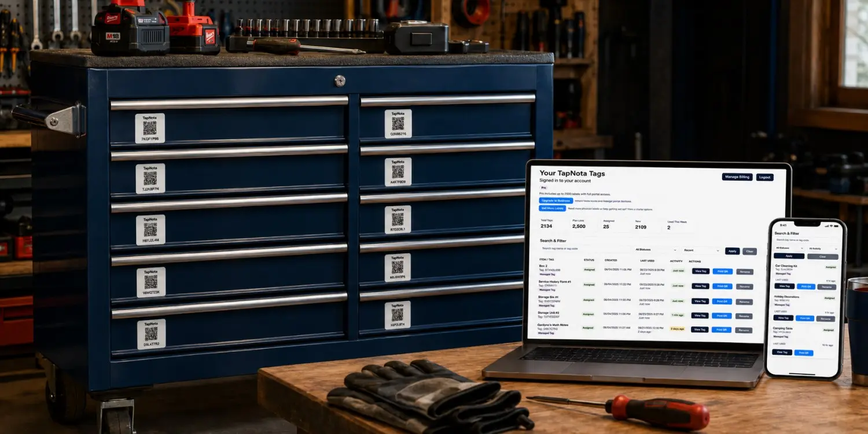Viewport: 868px width, 434px height.
Task: Click the ITEM / TAG column header
Action: pyautogui.click(x=546, y=260)
